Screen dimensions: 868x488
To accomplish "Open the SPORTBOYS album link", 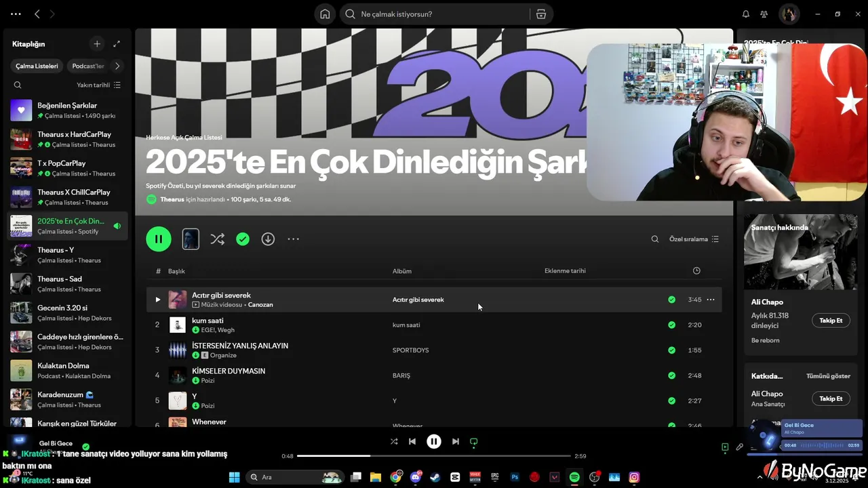I will click(x=411, y=350).
